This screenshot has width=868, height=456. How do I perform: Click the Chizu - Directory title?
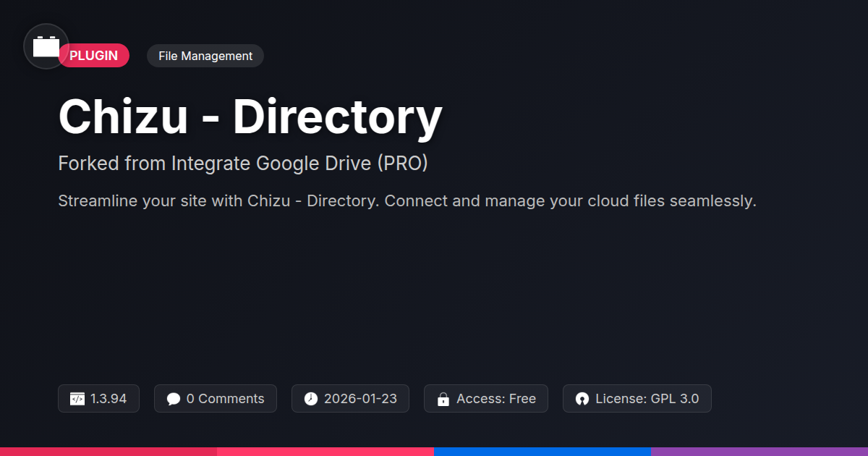point(250,117)
